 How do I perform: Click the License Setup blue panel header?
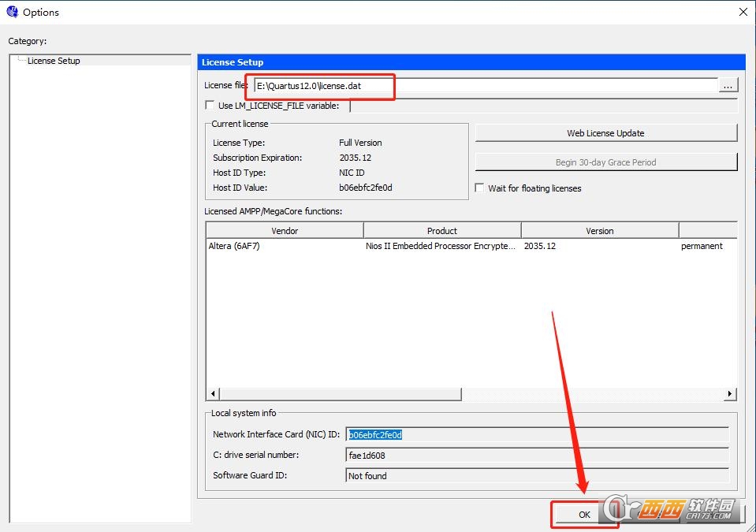[x=471, y=62]
